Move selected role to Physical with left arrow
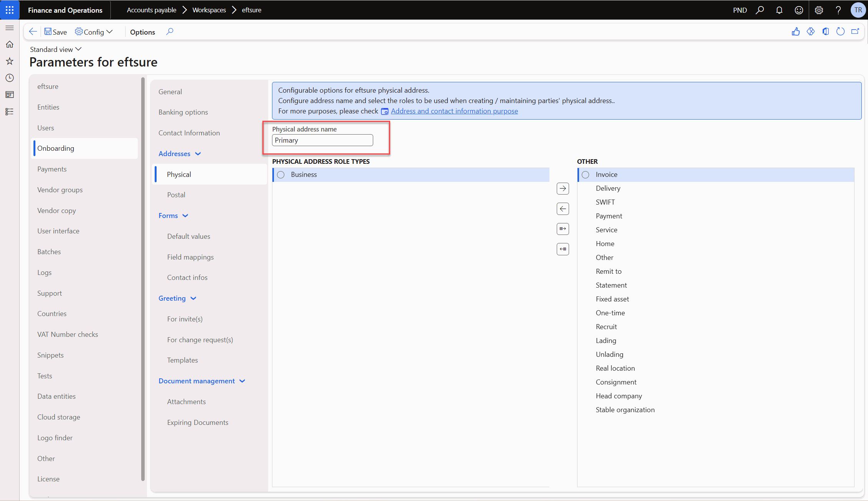This screenshot has height=501, width=868. (x=563, y=209)
